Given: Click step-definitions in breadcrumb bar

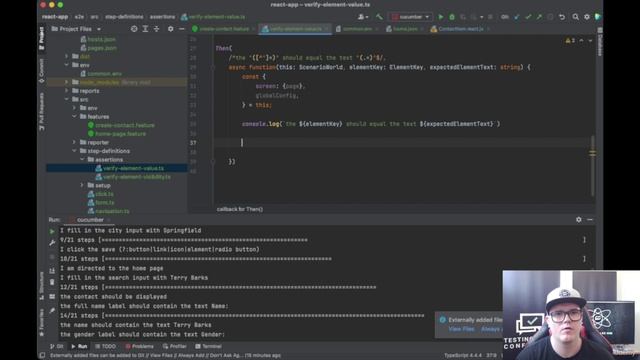Looking at the screenshot, I should 124,17.
